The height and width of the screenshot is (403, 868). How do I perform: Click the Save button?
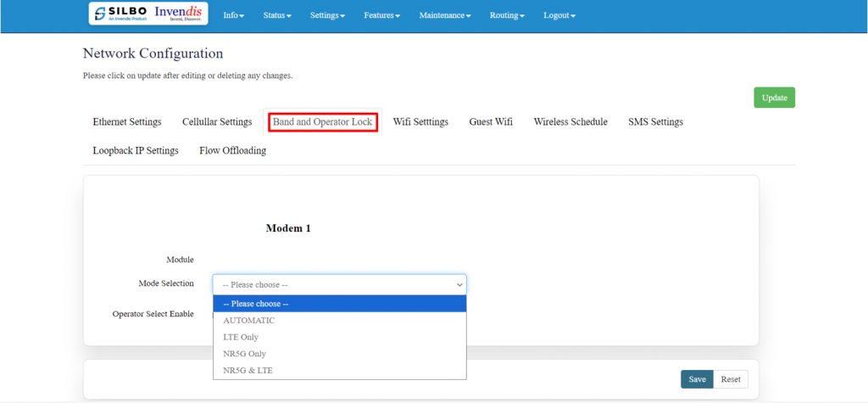tap(697, 379)
